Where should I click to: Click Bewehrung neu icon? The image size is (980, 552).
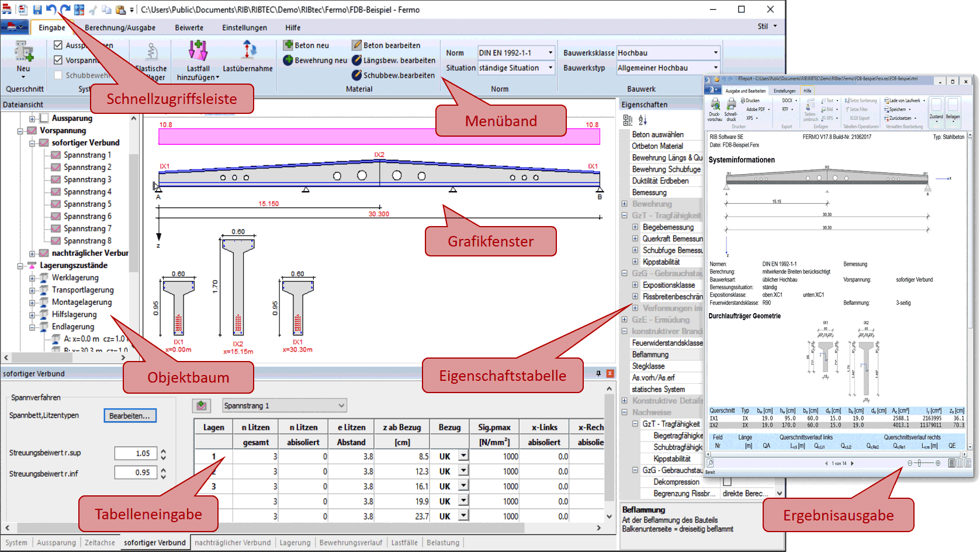(x=288, y=60)
